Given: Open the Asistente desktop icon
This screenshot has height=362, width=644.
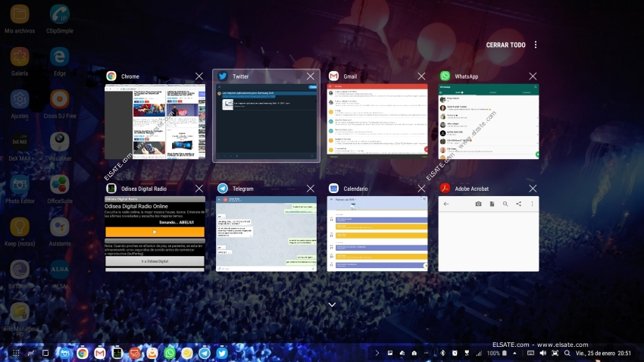Looking at the screenshot, I should 60,232.
